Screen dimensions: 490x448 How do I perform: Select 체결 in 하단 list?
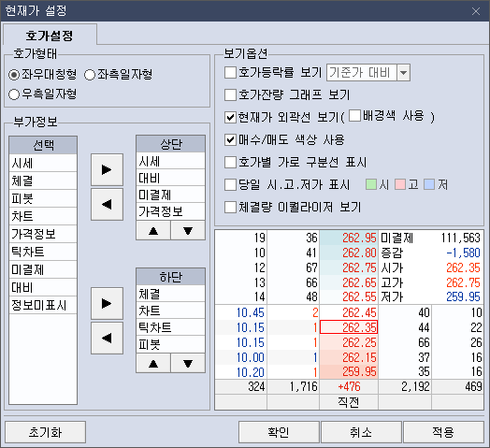pyautogui.click(x=170, y=294)
